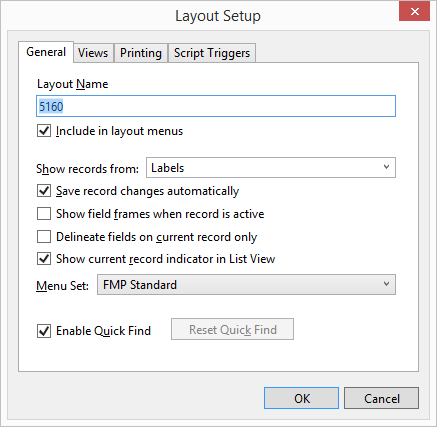
Task: Click the Layout Name text field
Action: pyautogui.click(x=216, y=106)
